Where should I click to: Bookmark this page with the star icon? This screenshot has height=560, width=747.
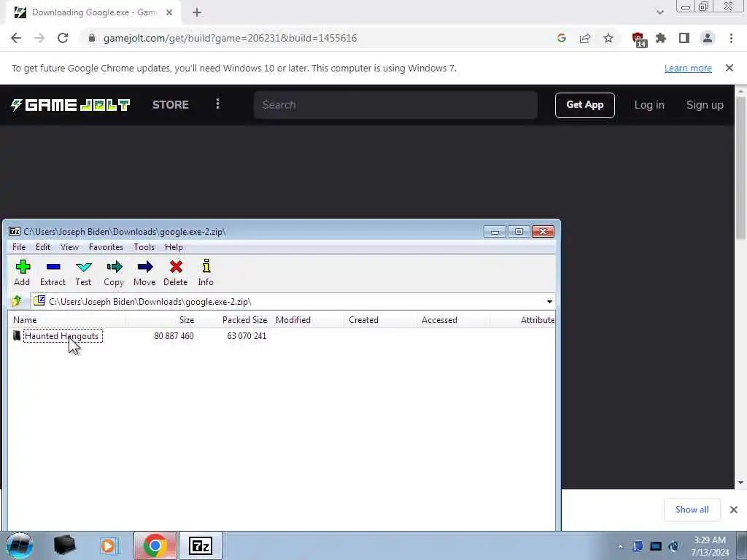608,38
